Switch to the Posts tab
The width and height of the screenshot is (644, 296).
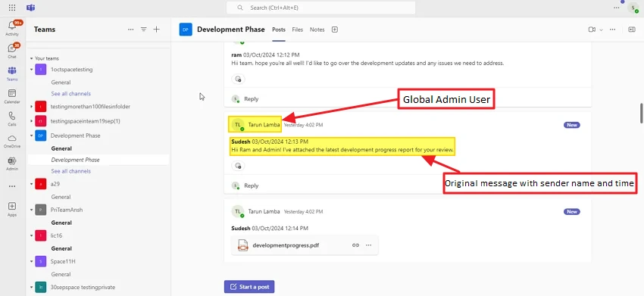coord(279,30)
